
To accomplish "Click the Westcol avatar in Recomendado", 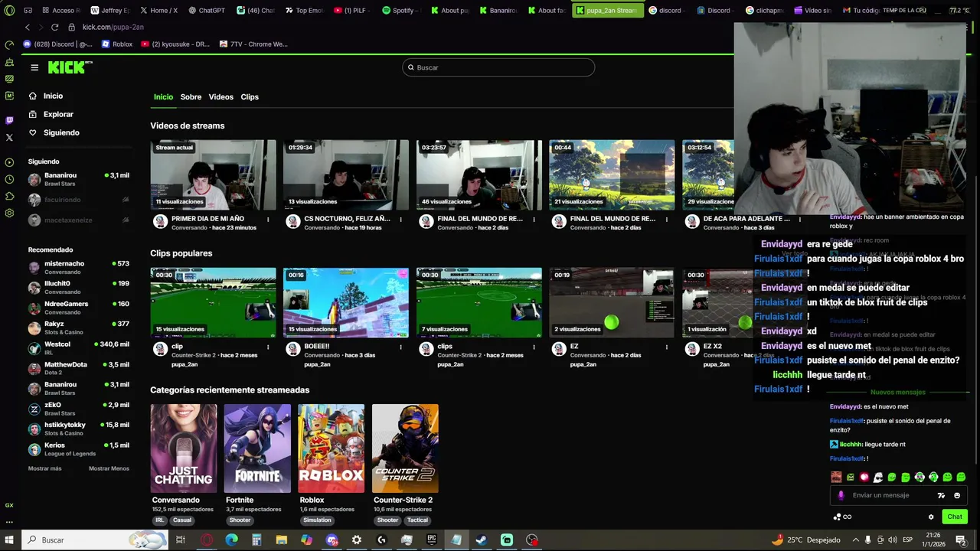I will (34, 348).
